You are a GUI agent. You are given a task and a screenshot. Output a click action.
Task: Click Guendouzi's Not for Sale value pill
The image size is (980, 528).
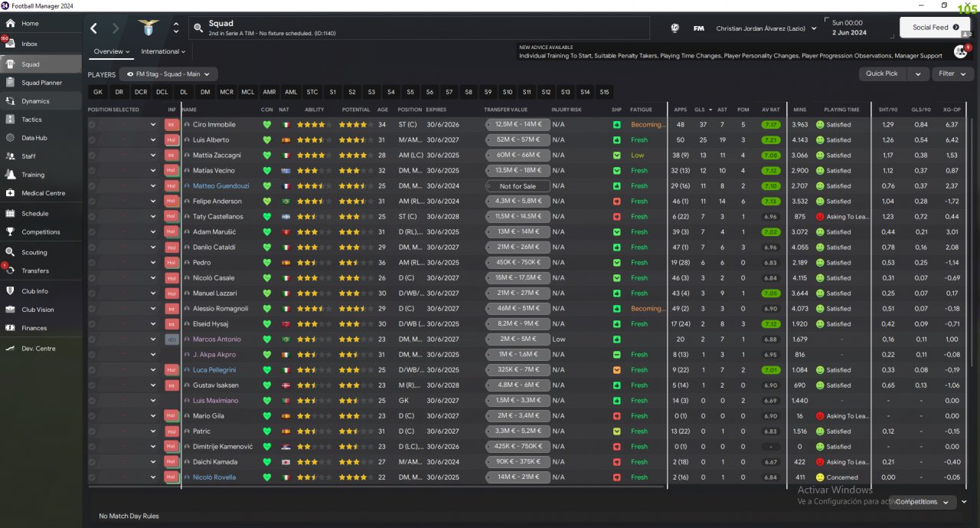pyautogui.click(x=518, y=186)
